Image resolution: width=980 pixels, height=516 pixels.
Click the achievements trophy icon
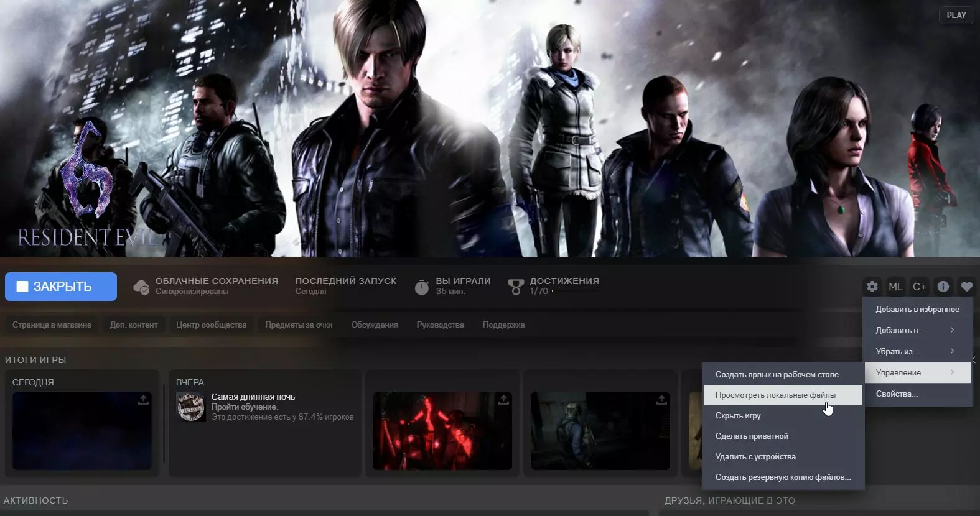(516, 287)
